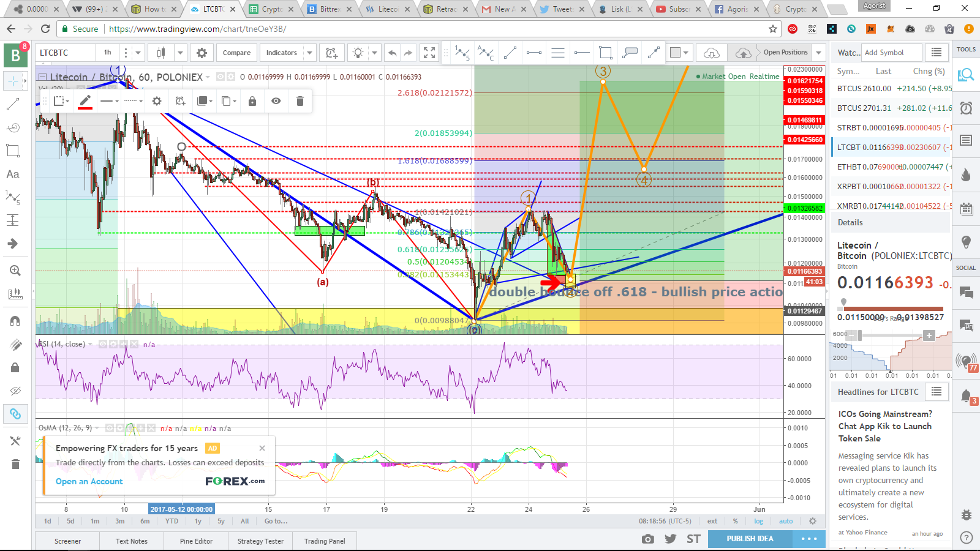Open the candlestick chart style button
Screen dimensions: 980x551
pyautogui.click(x=161, y=53)
